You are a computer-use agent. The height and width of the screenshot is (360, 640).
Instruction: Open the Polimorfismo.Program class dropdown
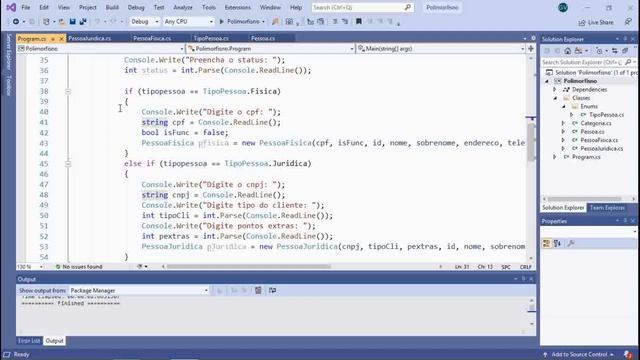(271, 49)
